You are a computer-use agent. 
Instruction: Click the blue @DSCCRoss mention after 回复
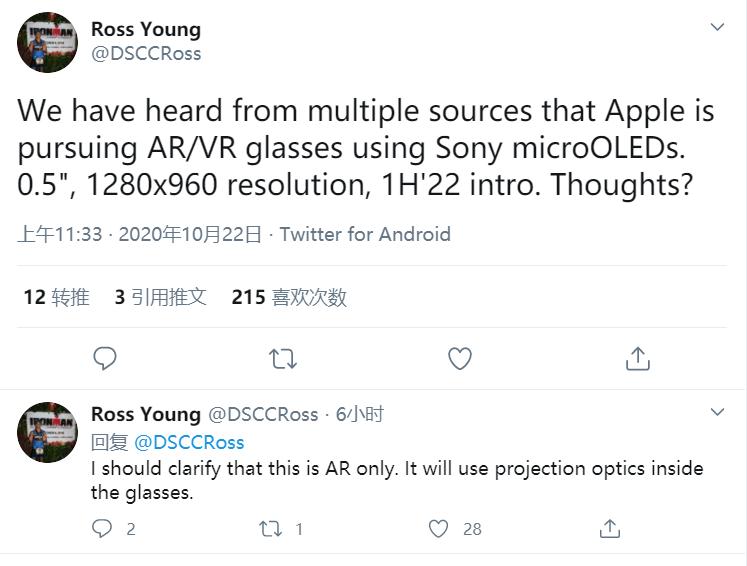click(x=189, y=442)
